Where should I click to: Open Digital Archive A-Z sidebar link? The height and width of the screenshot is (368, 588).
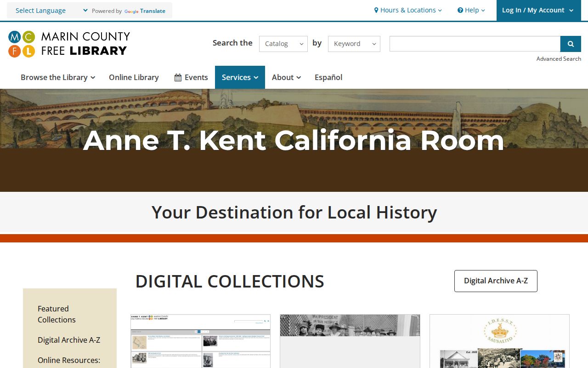69,340
